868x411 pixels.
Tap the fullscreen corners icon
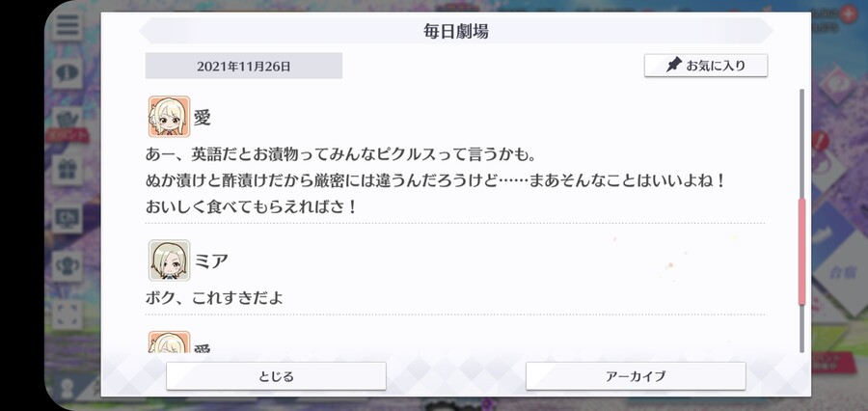coord(68,314)
